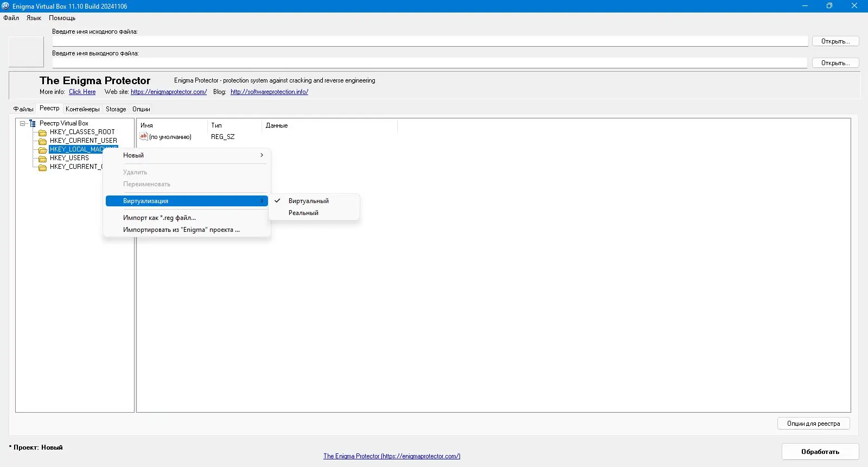Collapse the Реестр Virtual Box tree root
Screen dimensions: 868x467
(23, 123)
